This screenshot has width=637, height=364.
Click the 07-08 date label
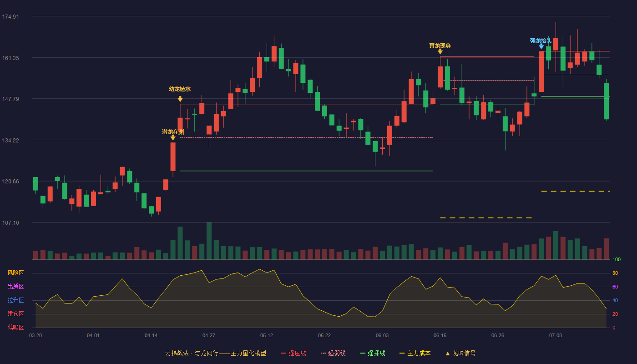point(556,335)
